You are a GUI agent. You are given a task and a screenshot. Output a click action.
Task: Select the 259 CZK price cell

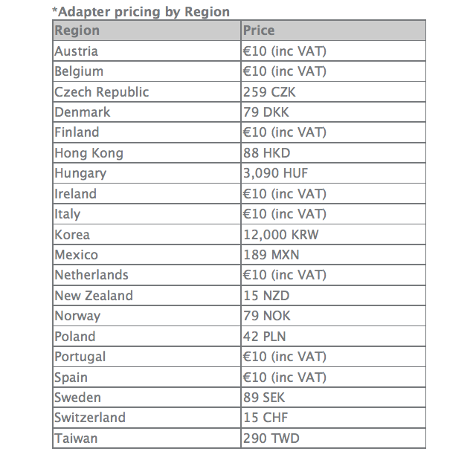click(x=271, y=92)
